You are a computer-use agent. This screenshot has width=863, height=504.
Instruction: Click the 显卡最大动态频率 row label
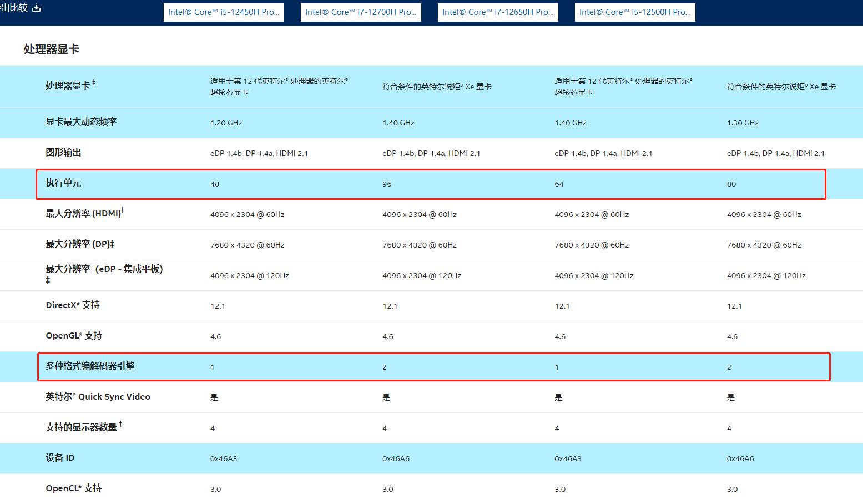81,122
